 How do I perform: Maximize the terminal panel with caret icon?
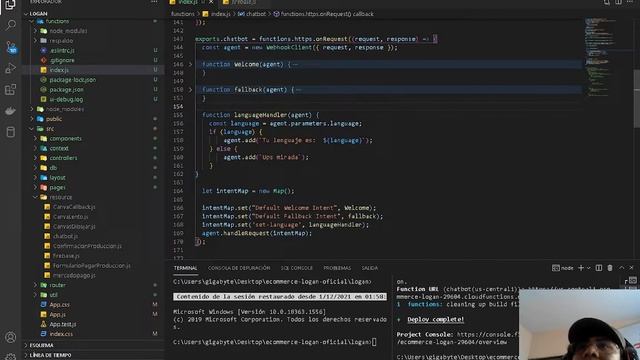pos(621,268)
